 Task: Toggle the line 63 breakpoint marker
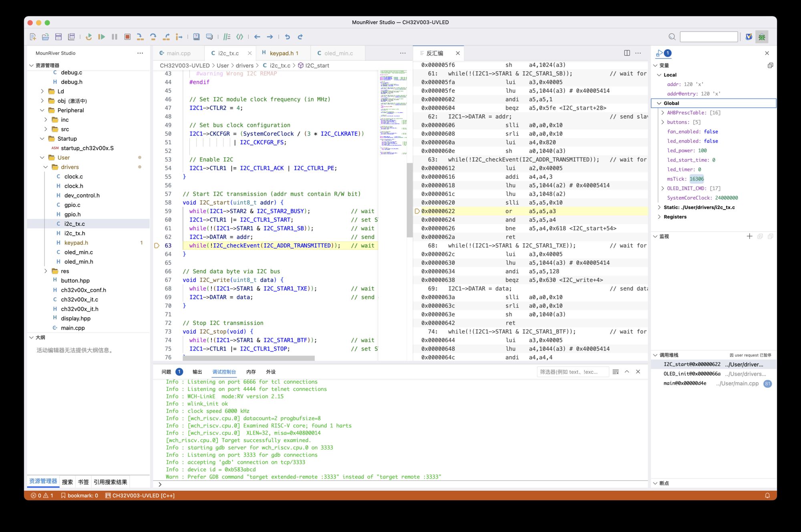[x=157, y=246]
